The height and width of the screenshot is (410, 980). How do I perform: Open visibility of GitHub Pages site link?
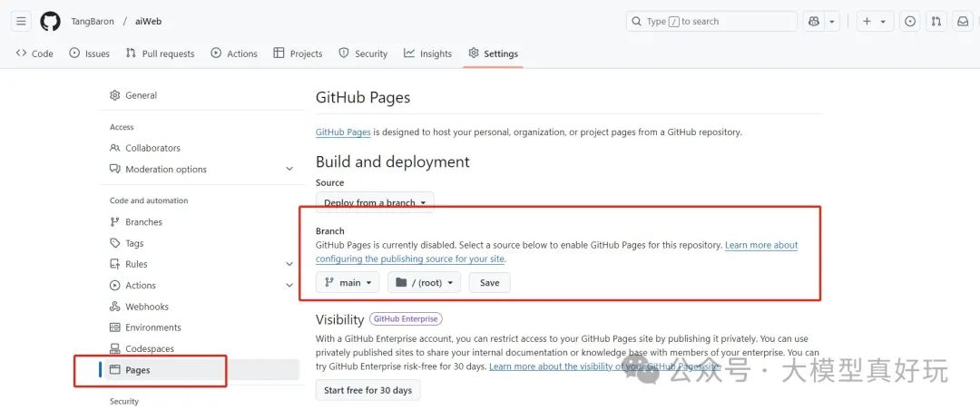tap(604, 366)
